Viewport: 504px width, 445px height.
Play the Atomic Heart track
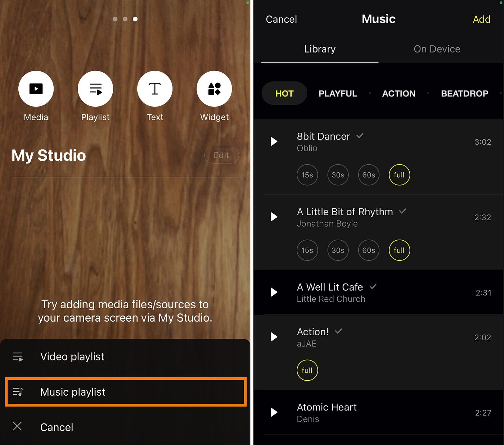point(274,412)
